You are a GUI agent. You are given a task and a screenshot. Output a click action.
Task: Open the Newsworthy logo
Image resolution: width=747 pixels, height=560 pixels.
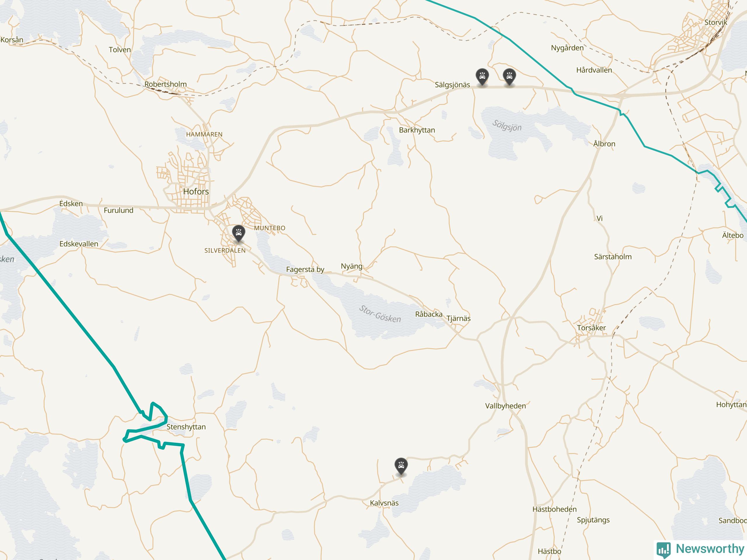click(x=700, y=549)
